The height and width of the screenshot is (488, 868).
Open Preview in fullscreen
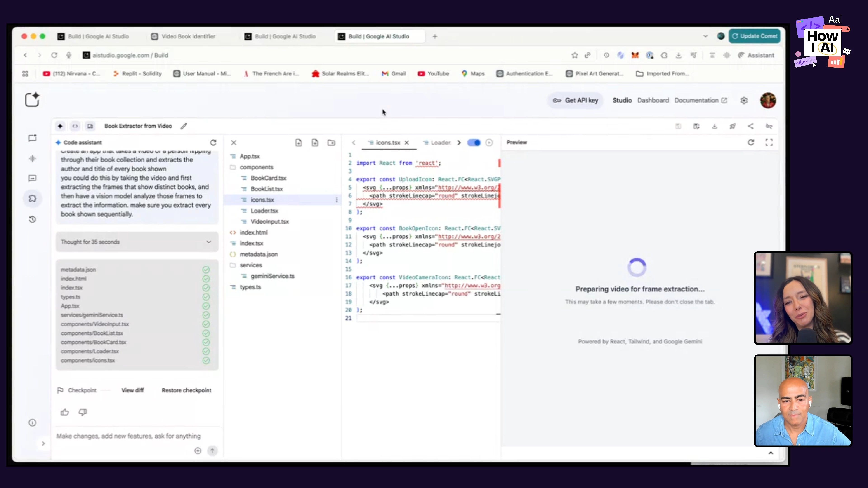coord(769,143)
